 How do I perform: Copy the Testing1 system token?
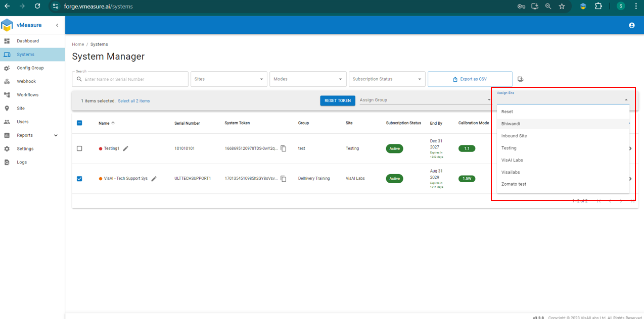pyautogui.click(x=284, y=148)
